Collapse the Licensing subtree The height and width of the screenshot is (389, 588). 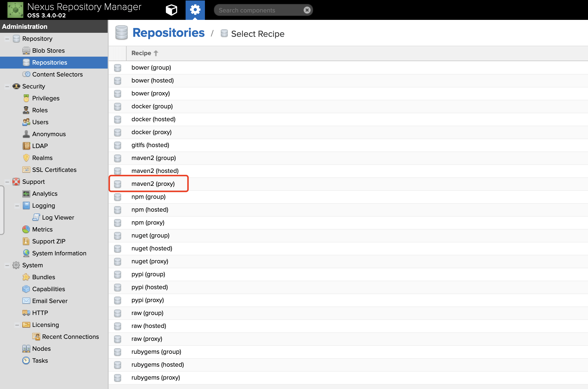coord(17,325)
